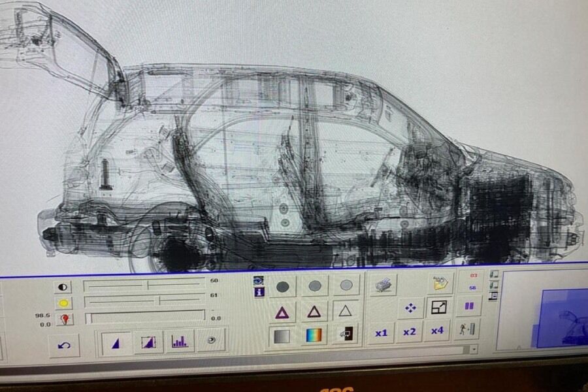Set zoom to x4
Screen dimensions: 588x392
(437, 331)
